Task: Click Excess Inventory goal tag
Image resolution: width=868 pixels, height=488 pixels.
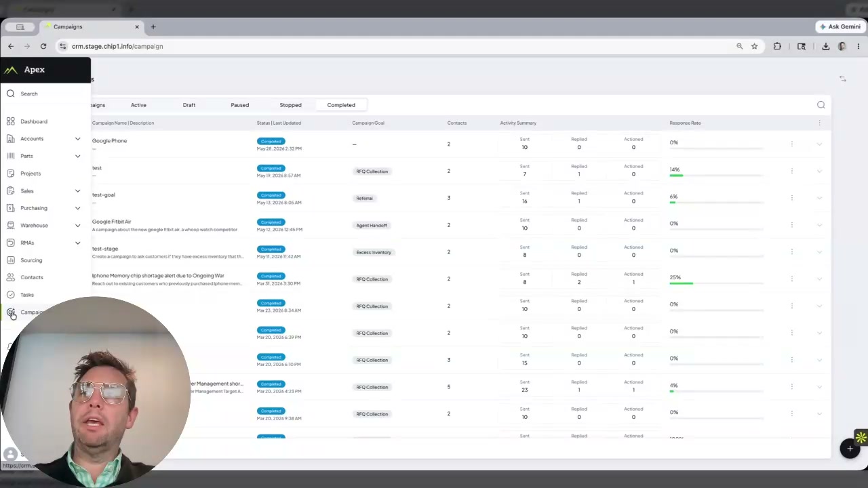Action: click(374, 252)
